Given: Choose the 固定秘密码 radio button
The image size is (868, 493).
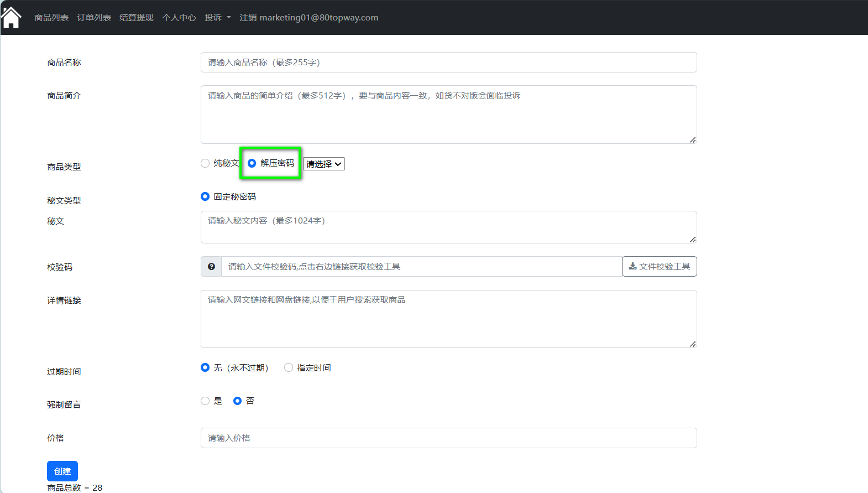Looking at the screenshot, I should pyautogui.click(x=205, y=196).
